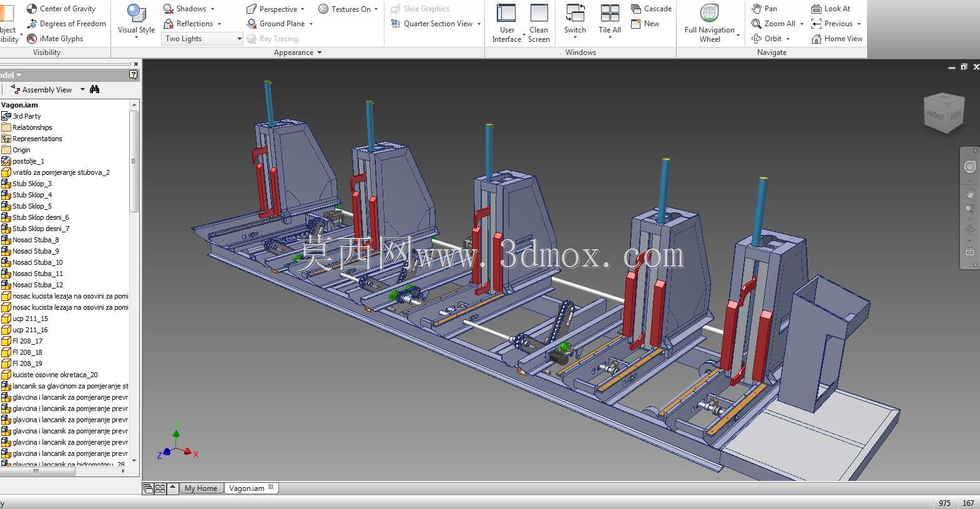Close the Vagon.iam document tab
980x509 pixels.
[271, 487]
